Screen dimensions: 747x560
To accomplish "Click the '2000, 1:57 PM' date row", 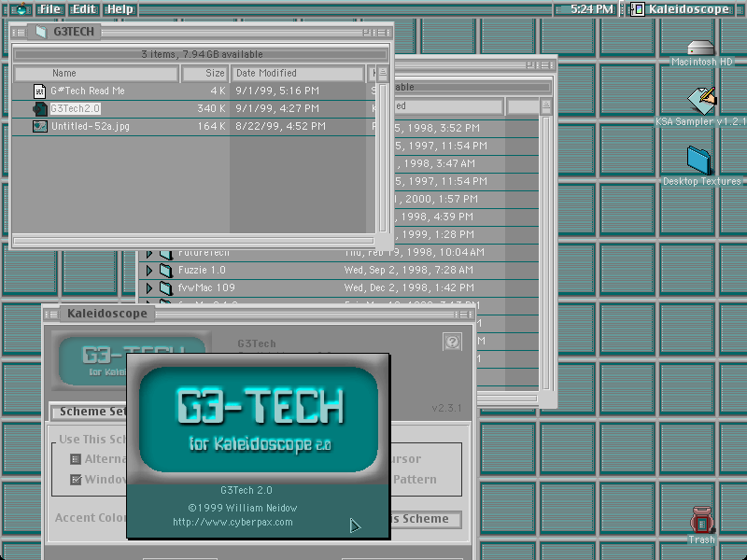I will click(436, 199).
